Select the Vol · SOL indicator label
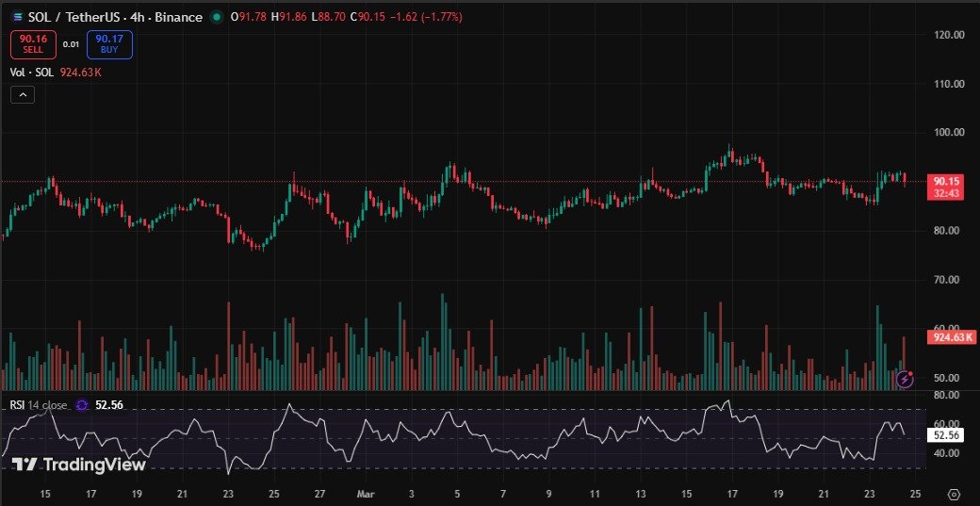Image resolution: width=980 pixels, height=506 pixels. 32,73
